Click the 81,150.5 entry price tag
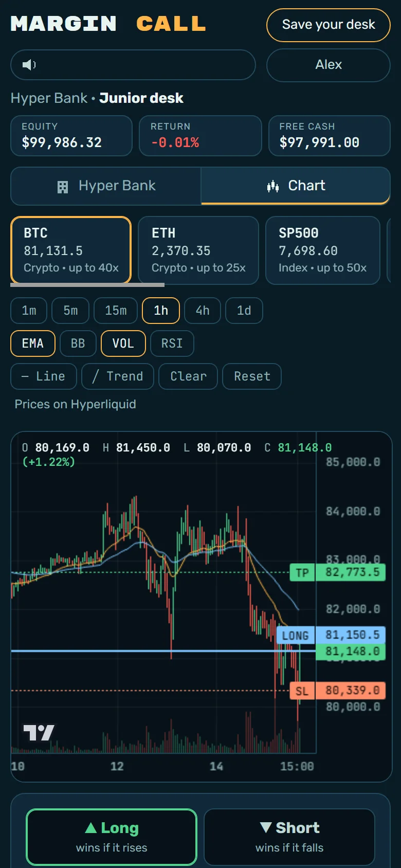This screenshot has width=401, height=868. [x=351, y=635]
